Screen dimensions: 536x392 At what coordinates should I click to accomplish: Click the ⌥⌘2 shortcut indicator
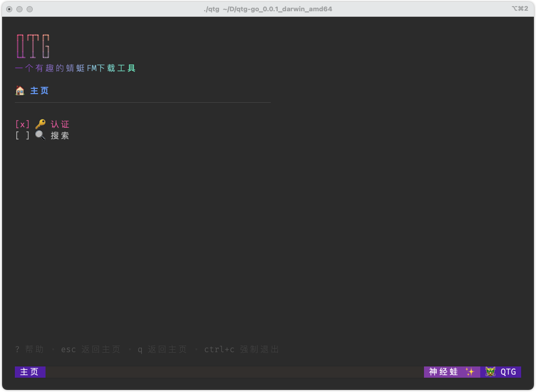tap(520, 9)
